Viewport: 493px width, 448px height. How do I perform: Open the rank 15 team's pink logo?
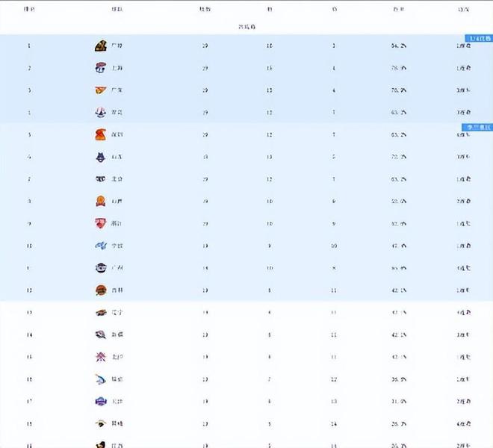click(x=101, y=357)
